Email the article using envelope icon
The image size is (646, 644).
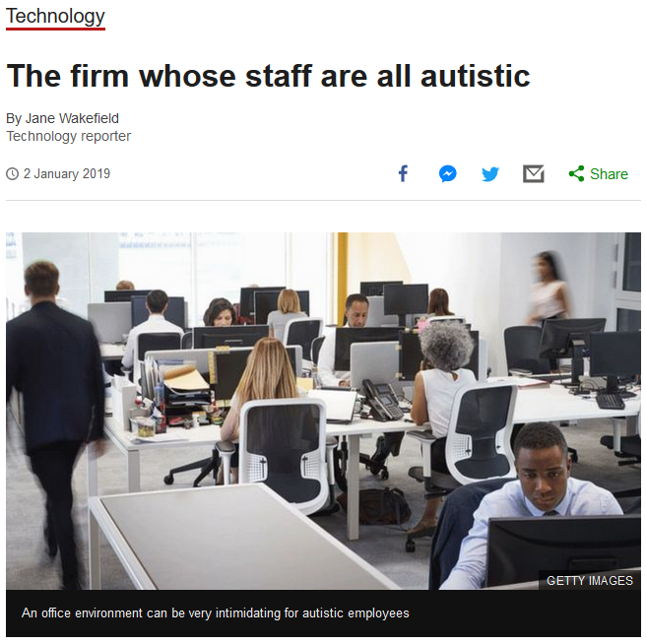pos(534,173)
